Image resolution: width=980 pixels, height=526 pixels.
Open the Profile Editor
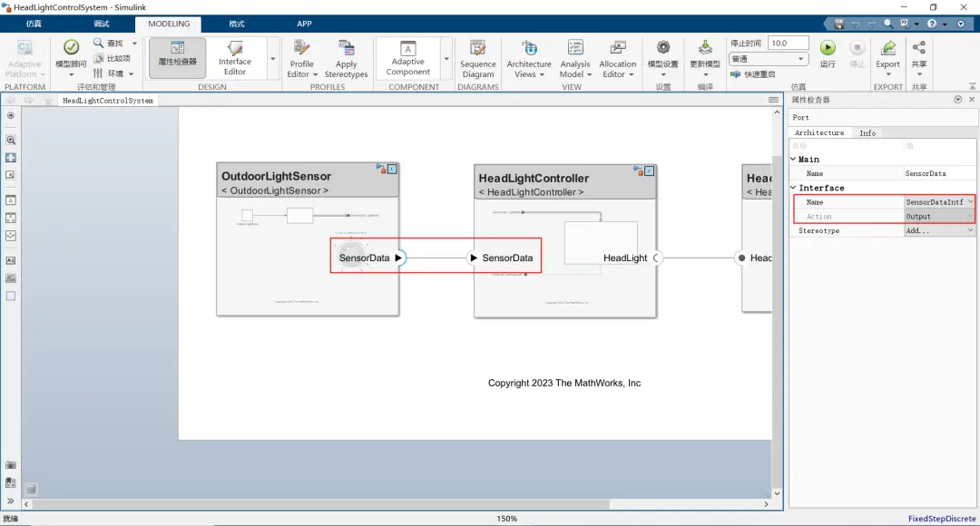(x=302, y=60)
